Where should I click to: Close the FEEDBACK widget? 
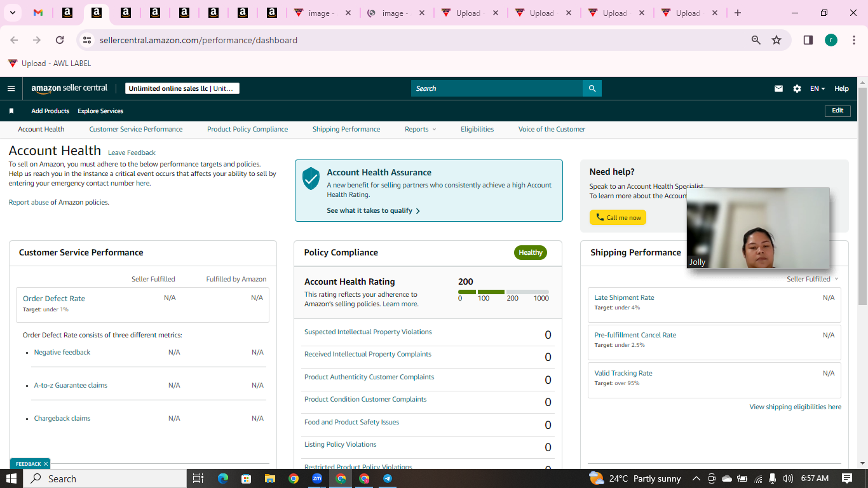[x=46, y=464]
